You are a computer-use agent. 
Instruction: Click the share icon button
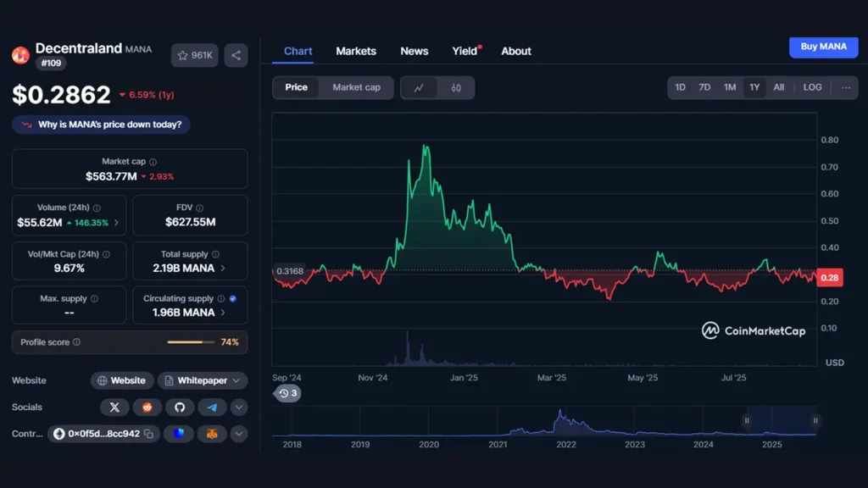236,55
